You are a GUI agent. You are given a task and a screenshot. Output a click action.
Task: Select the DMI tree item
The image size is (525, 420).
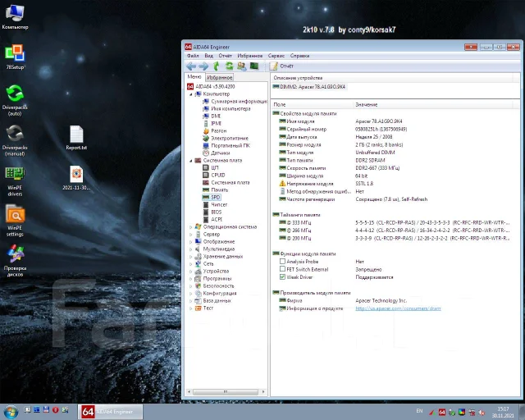coord(212,116)
